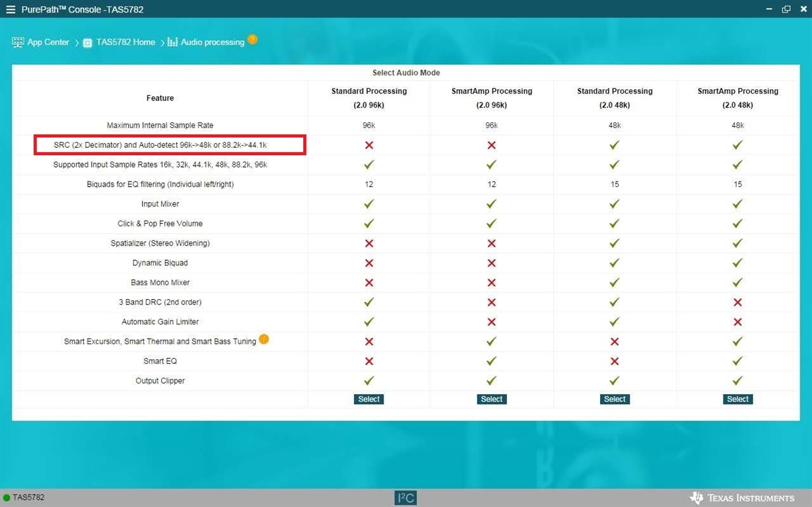The width and height of the screenshot is (812, 507).
Task: Go to App Center breadcrumb
Action: pos(48,42)
